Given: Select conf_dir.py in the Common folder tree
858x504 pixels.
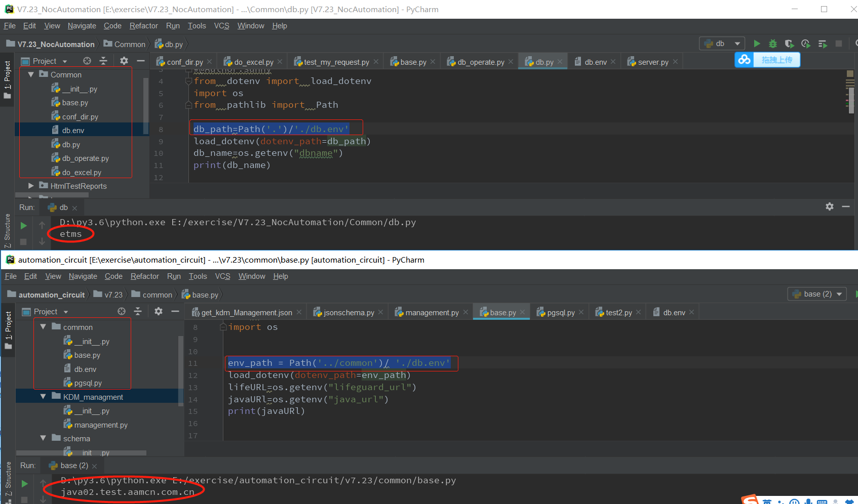Looking at the screenshot, I should (x=80, y=117).
